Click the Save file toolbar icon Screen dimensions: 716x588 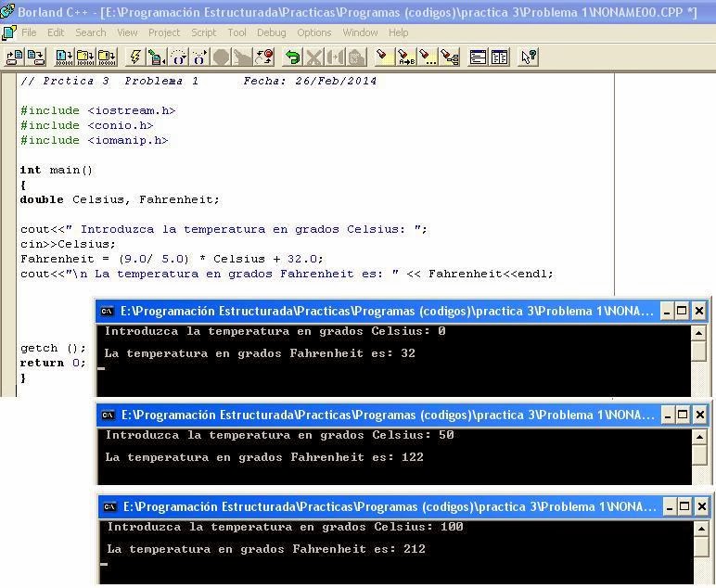35,58
